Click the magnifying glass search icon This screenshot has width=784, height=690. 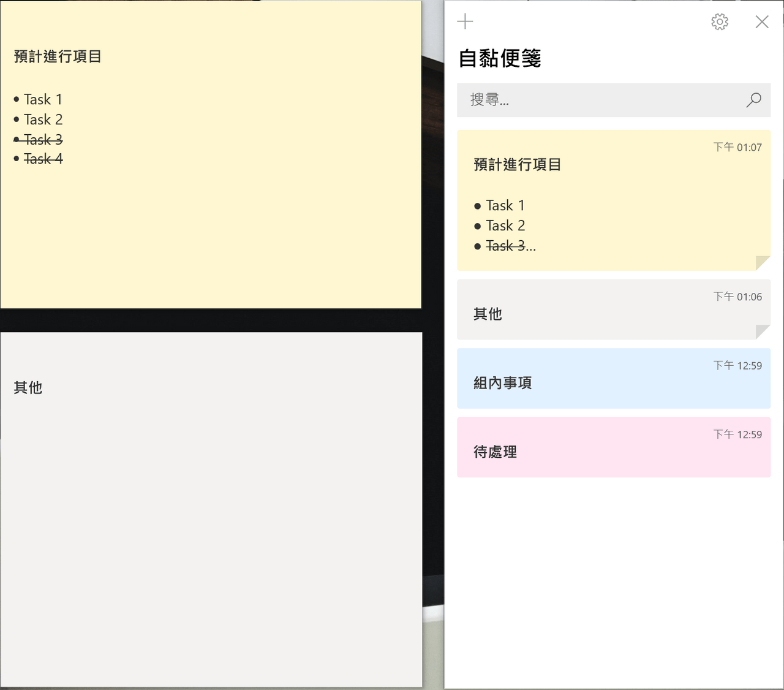point(753,100)
